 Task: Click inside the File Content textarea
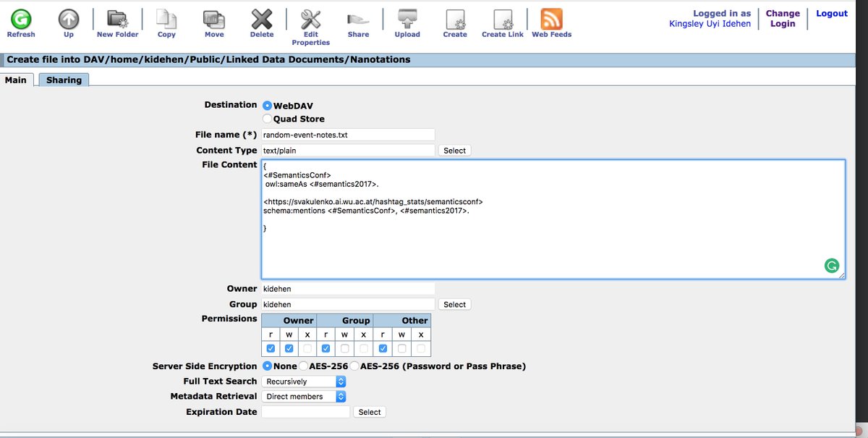coord(553,219)
